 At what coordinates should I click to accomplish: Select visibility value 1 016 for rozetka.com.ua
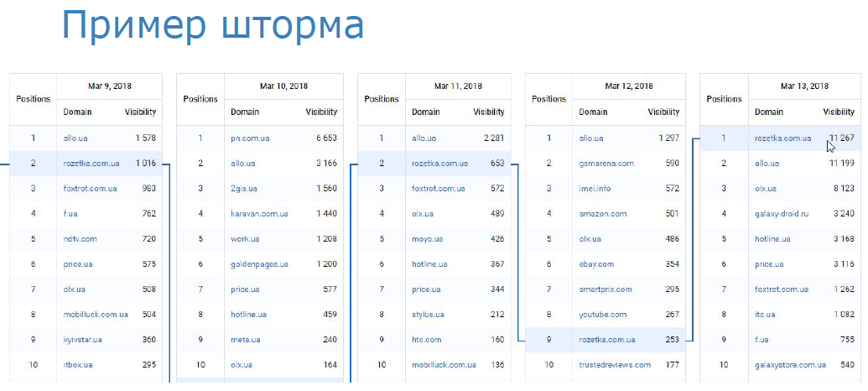pos(146,164)
